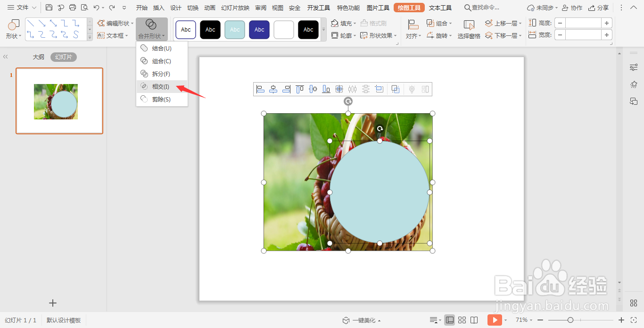644x328 pixels.
Task: Open the quick access toolbar customize arrow
Action: point(124,8)
